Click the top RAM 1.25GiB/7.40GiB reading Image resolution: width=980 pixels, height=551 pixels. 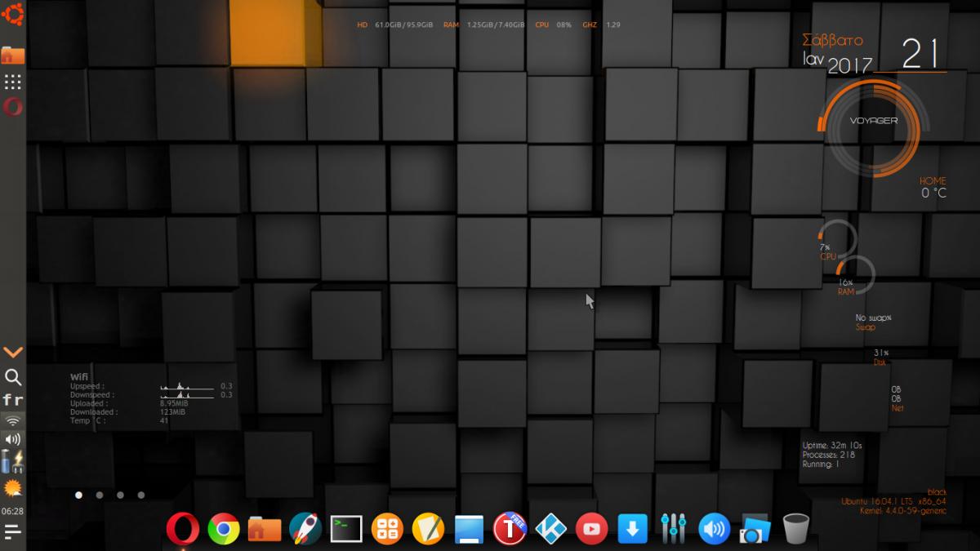(x=484, y=25)
